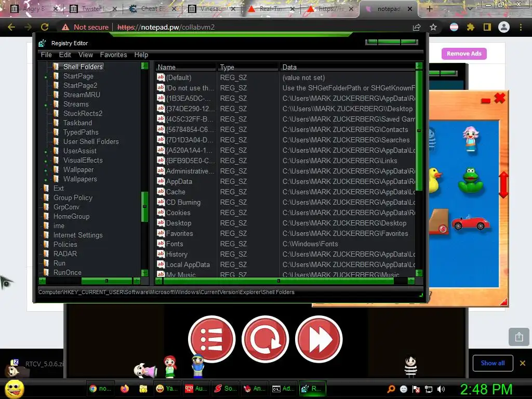Screen dimensions: 532x399
Task: Click the folder icon of Group Policy key
Action: [46, 197]
